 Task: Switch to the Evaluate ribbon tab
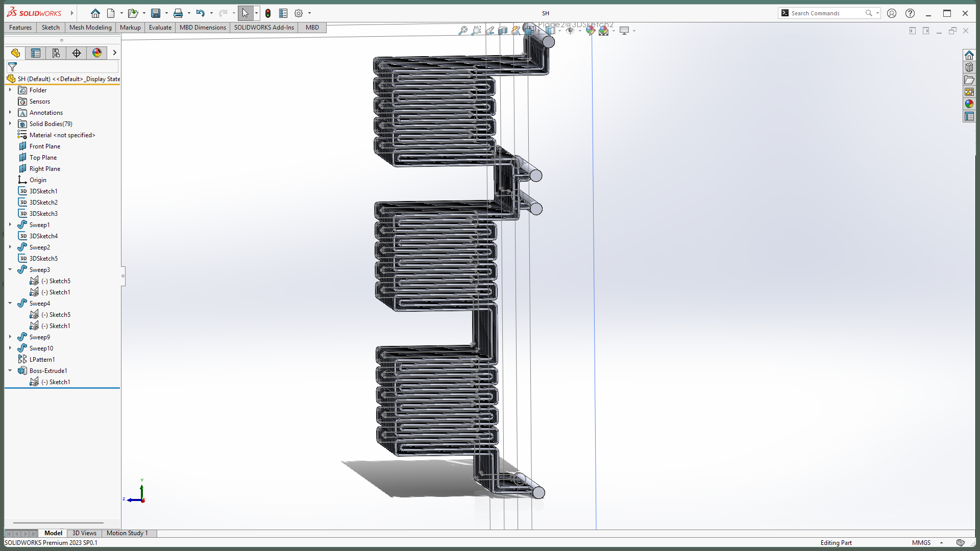(x=160, y=28)
